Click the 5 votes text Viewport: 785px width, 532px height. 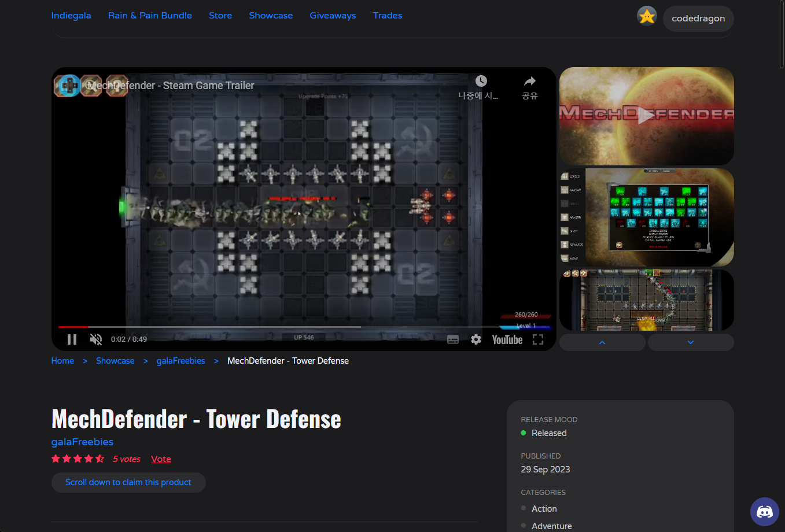pos(127,459)
